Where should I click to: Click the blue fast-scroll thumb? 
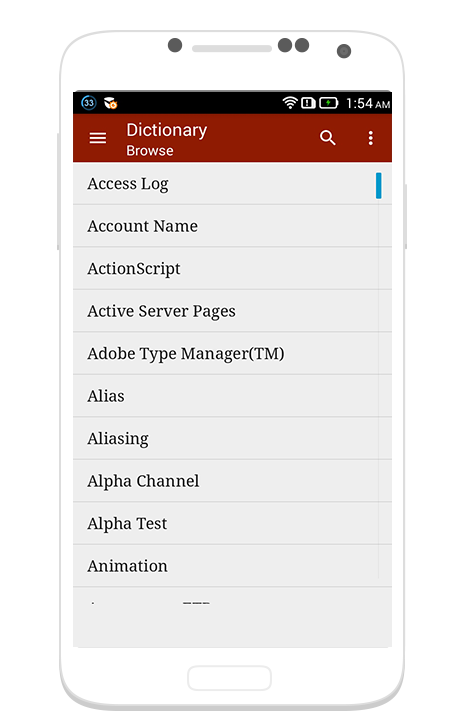[379, 186]
